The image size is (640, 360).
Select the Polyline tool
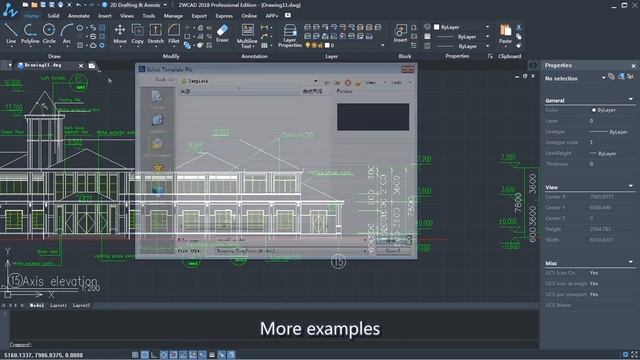pos(30,33)
